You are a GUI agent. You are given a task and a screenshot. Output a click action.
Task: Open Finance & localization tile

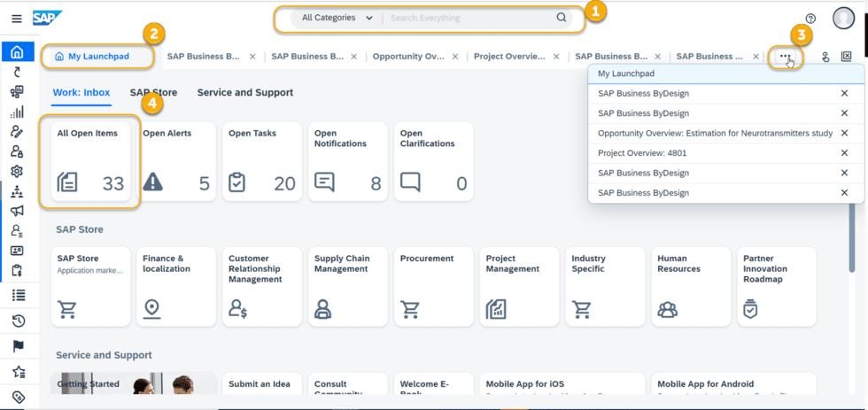[x=176, y=287]
